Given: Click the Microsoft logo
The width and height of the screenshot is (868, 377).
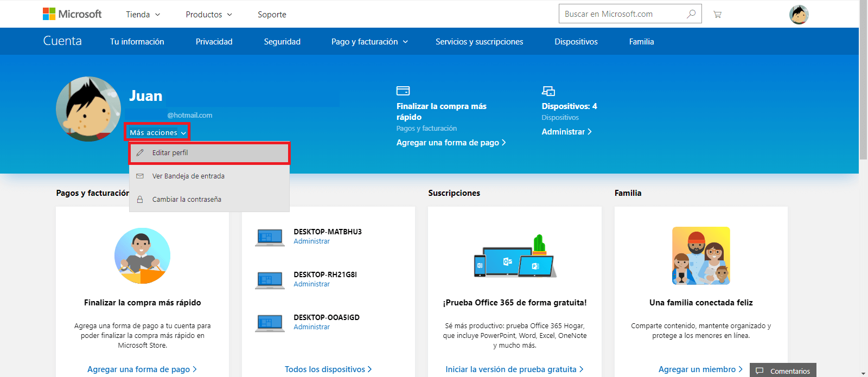Looking at the screenshot, I should (x=72, y=14).
